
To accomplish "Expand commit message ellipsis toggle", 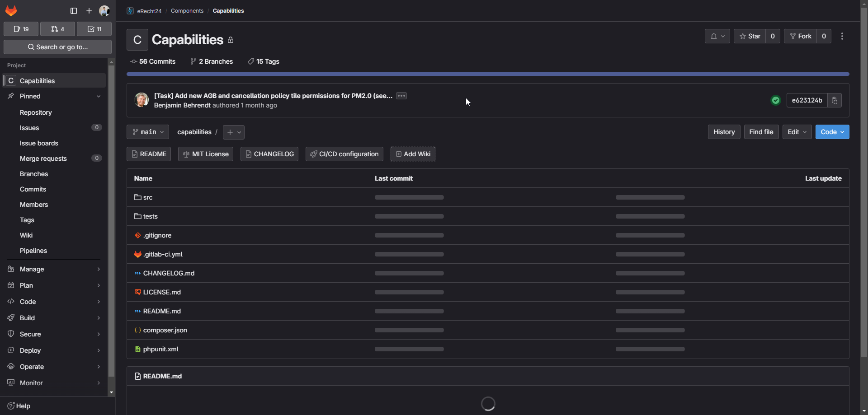I will tap(401, 96).
